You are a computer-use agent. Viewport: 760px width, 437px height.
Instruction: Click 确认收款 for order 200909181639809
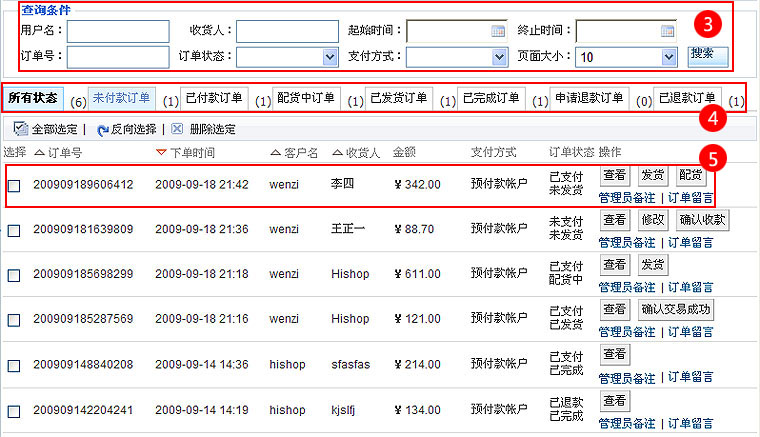702,220
